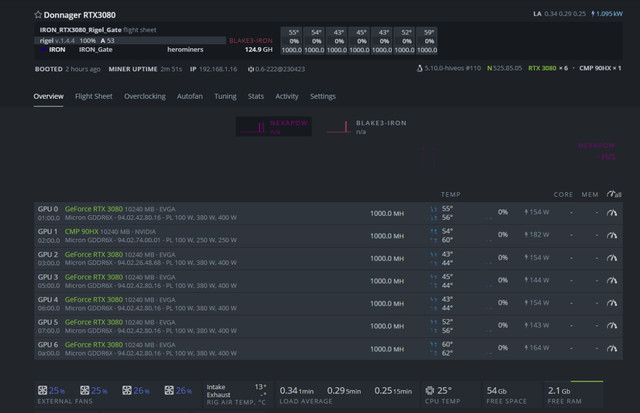The width and height of the screenshot is (640, 413).
Task: Click the fourth external fan icon showing 26%
Action: (x=169, y=390)
